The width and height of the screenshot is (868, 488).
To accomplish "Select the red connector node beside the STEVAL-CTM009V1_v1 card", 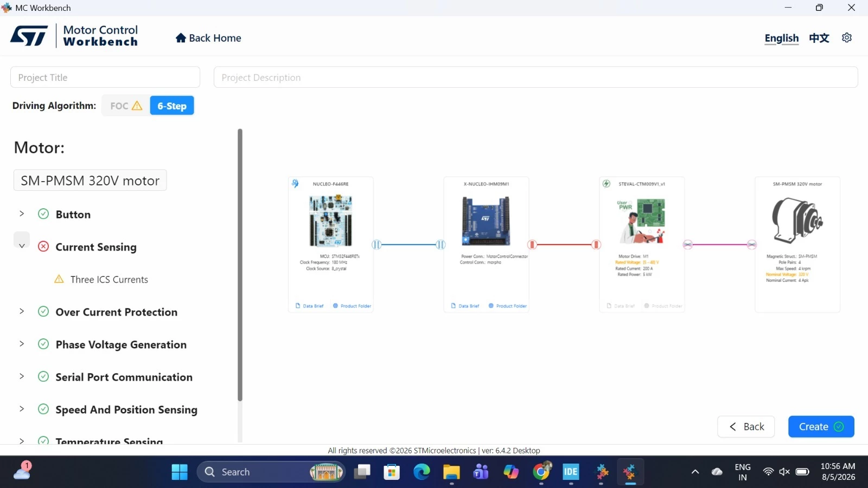I will click(x=596, y=245).
